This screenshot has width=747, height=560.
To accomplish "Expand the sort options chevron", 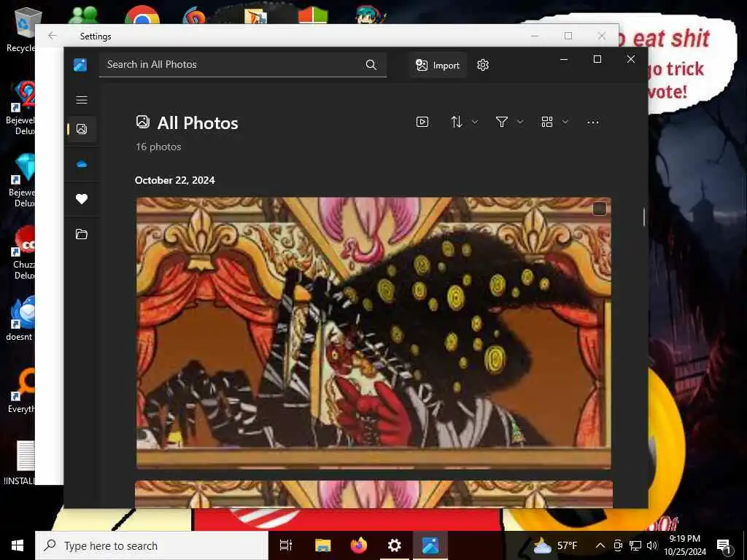I will pos(474,122).
